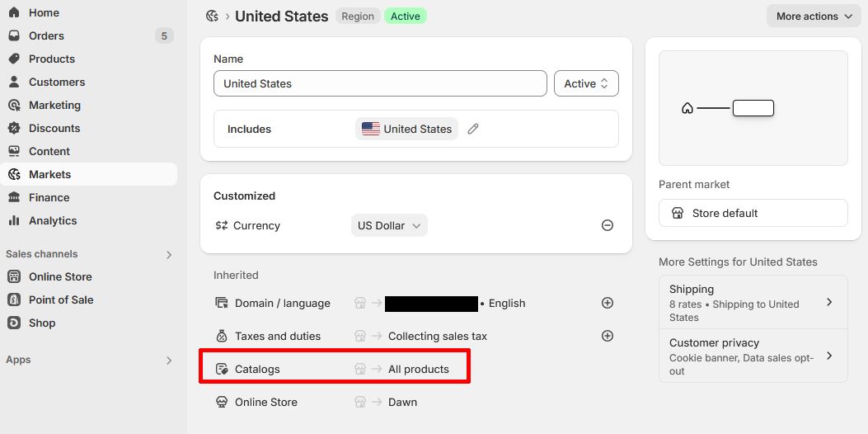Open the US Dollar currency dropdown
Viewport: 868px width, 434px height.
(389, 225)
